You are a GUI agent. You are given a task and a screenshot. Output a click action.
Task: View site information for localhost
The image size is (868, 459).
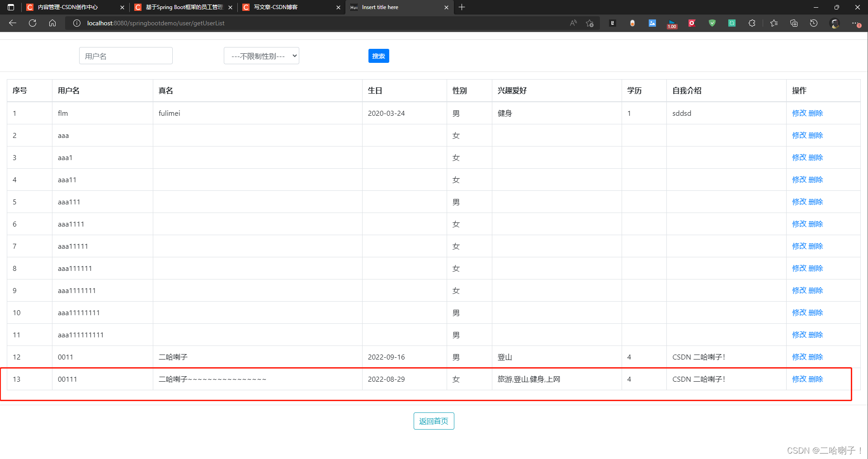(x=77, y=23)
